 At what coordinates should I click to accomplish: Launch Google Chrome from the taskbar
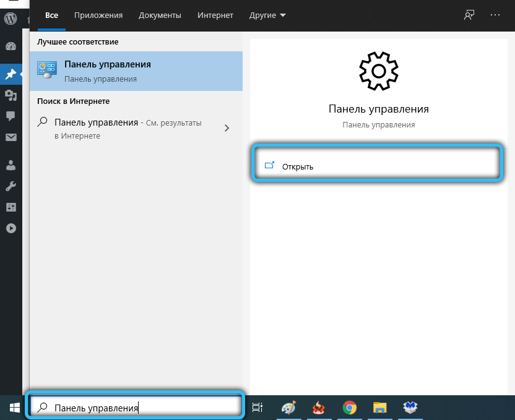click(x=350, y=407)
